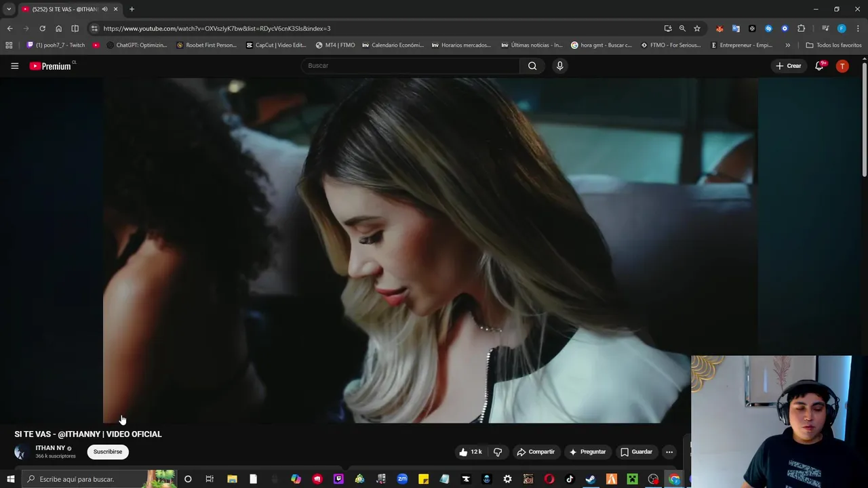Open hora gmt Google search bookmark
Screen dimensions: 868x488
pos(601,45)
